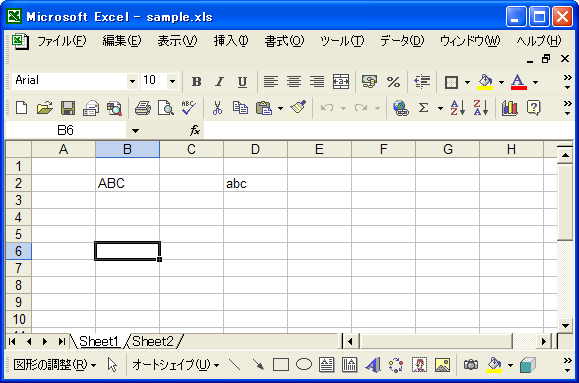This screenshot has width=579, height=383.
Task: Toggle Underline formatting
Action: 242,82
